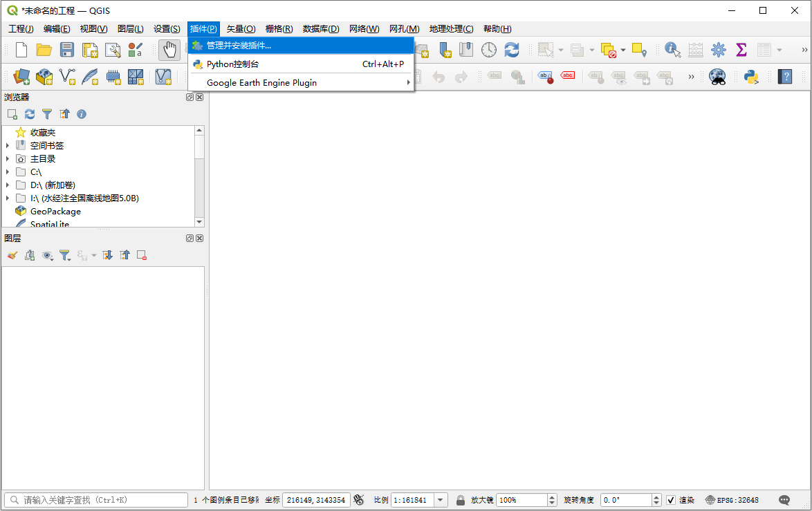Open temporal controller clock icon
The width and height of the screenshot is (812, 511).
point(488,50)
